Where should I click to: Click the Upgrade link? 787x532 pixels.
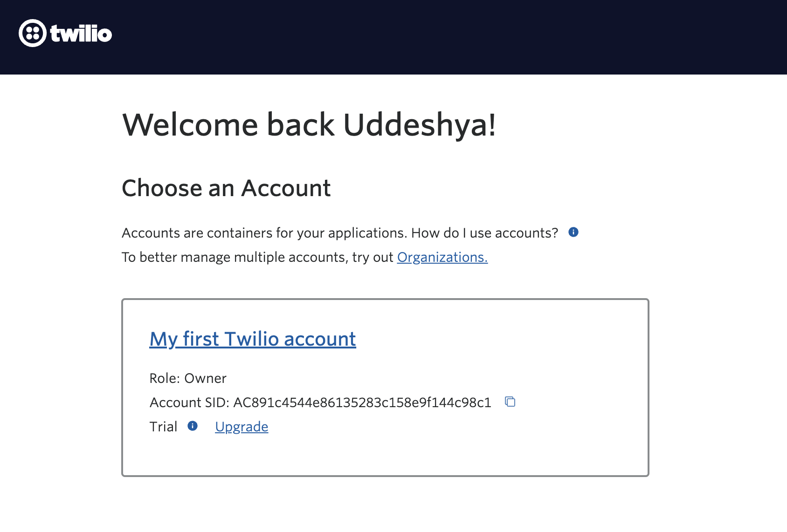242,427
